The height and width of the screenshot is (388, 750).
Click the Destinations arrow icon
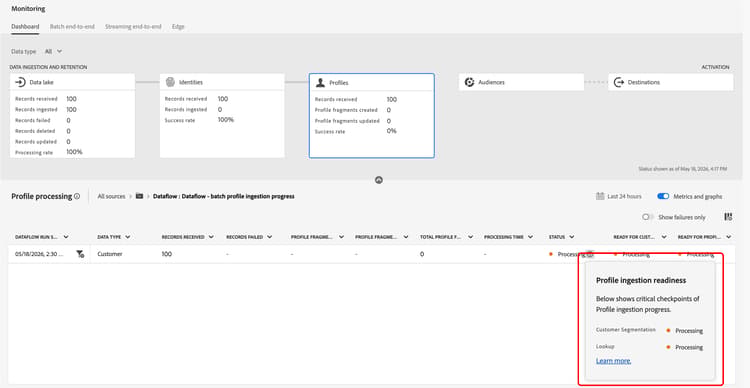click(x=619, y=82)
